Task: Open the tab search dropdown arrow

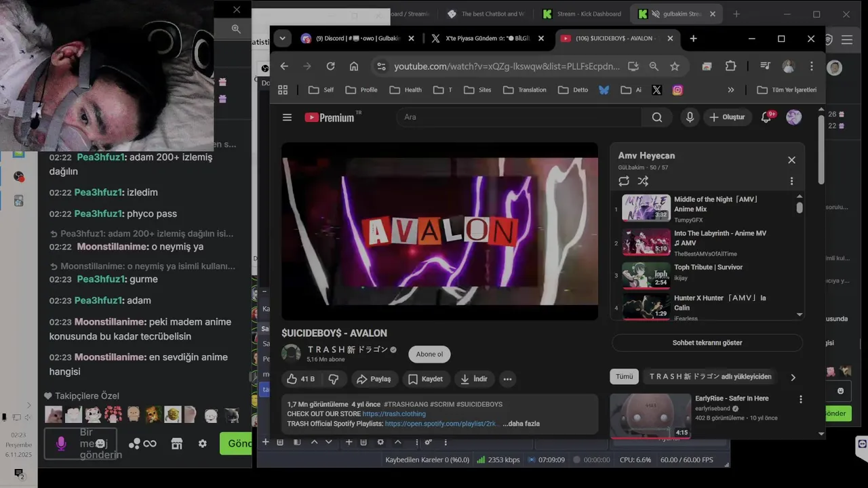Action: click(x=283, y=39)
